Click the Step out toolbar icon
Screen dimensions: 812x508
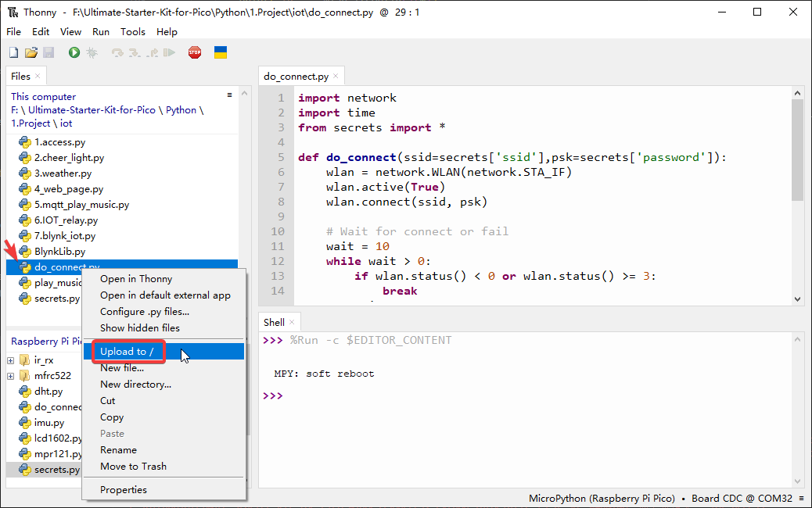pos(153,52)
